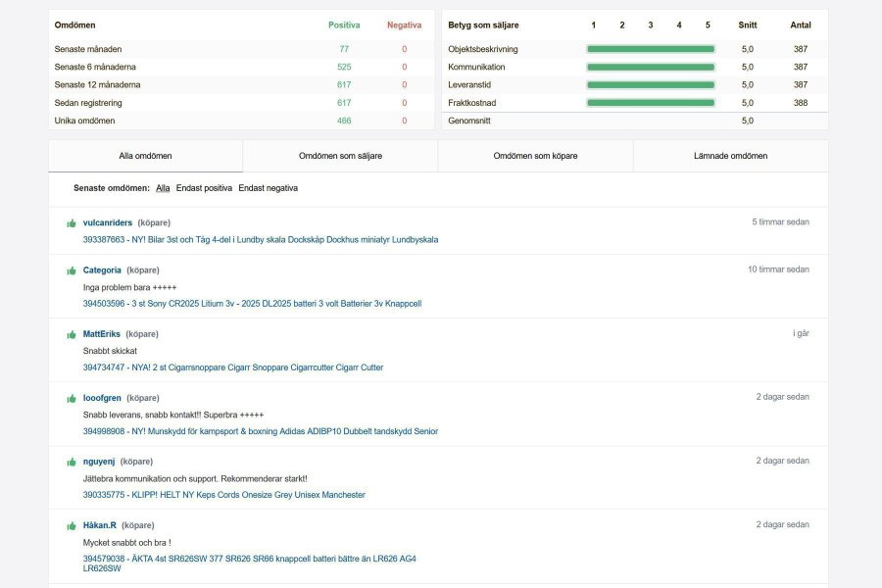Open vulcanriders user profile
The image size is (882, 588).
(108, 222)
